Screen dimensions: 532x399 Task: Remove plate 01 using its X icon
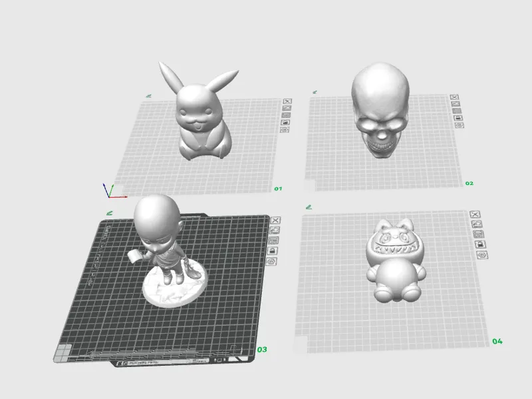[x=287, y=101]
